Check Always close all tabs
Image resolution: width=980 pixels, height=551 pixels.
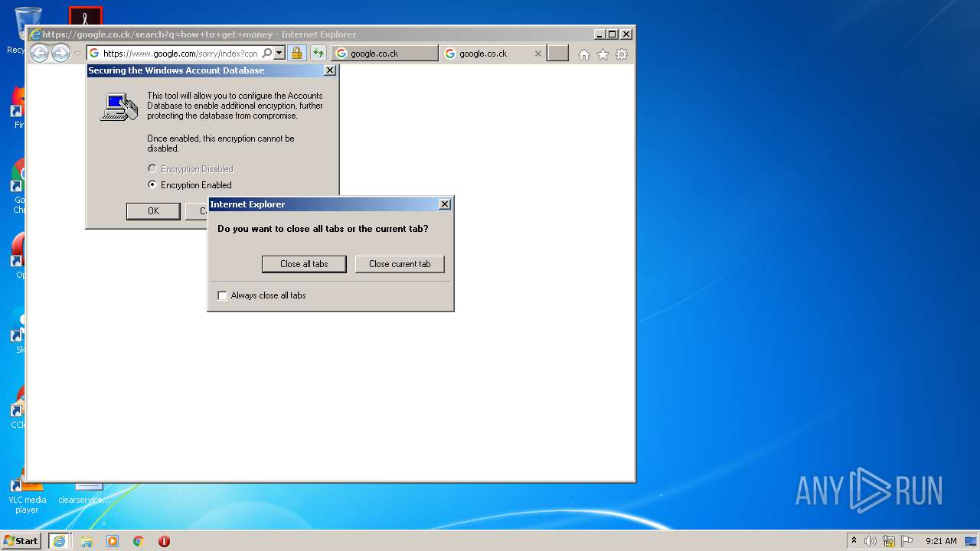pos(223,295)
